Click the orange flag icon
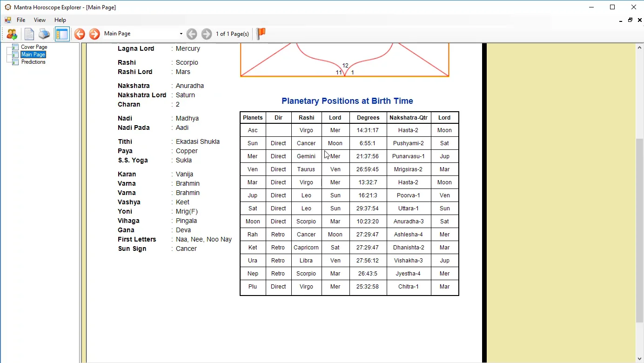 pyautogui.click(x=261, y=34)
